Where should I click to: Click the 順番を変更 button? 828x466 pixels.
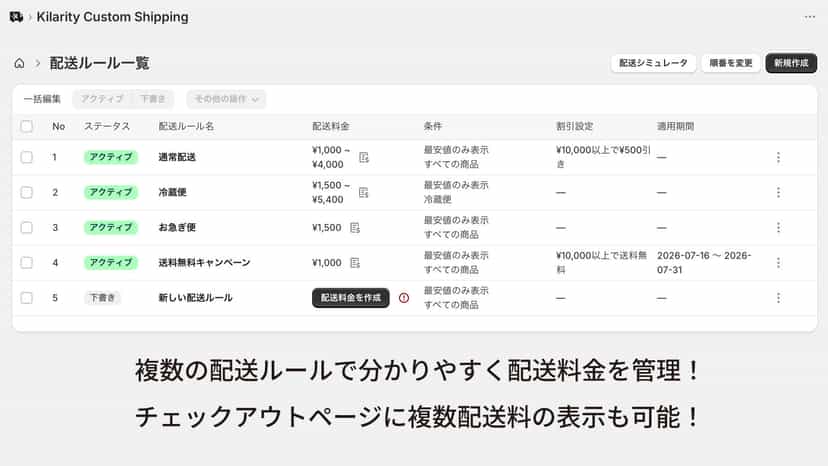[x=730, y=63]
